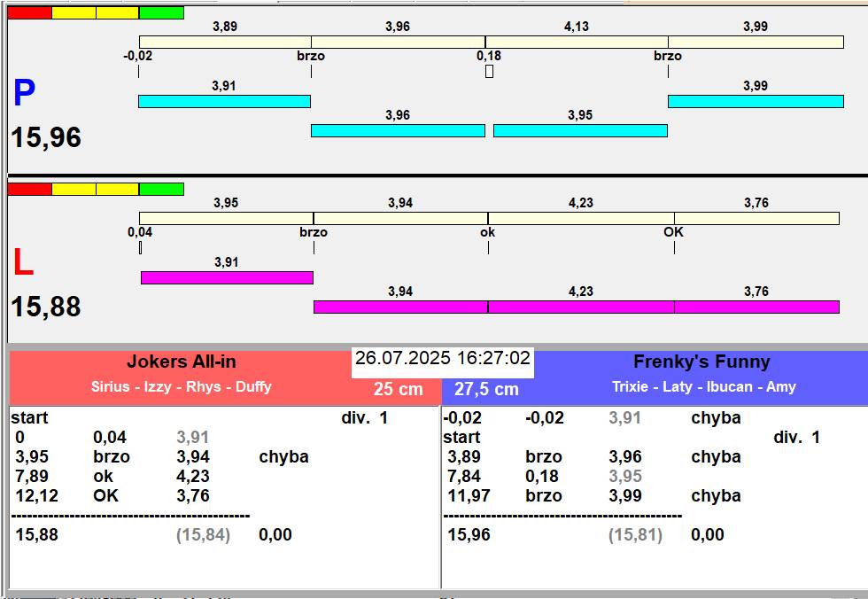Click the 27,5 cm jump height
The width and height of the screenshot is (868, 599).
pyautogui.click(x=486, y=389)
